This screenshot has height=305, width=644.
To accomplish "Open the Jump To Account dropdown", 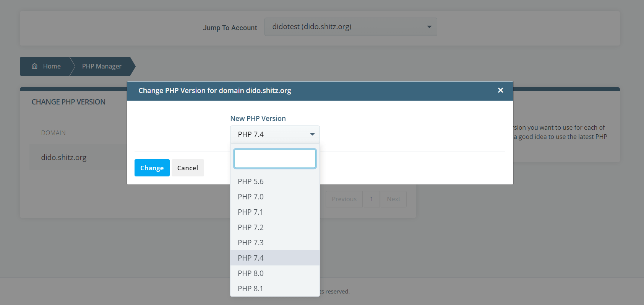I will pos(350,27).
